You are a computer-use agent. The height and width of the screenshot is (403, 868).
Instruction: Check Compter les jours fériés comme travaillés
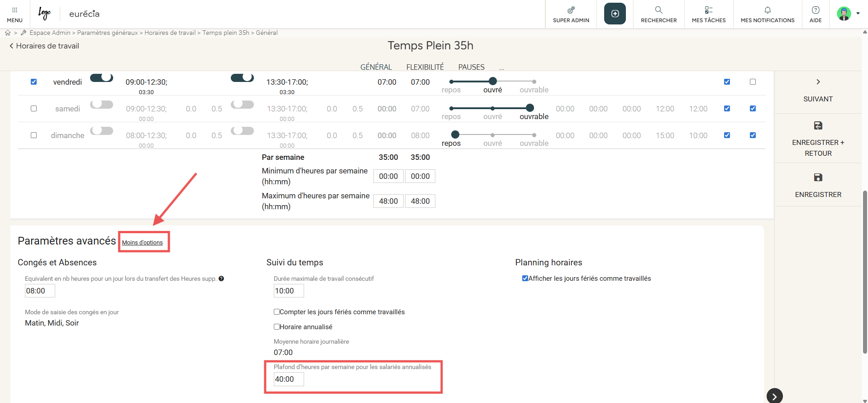[277, 312]
